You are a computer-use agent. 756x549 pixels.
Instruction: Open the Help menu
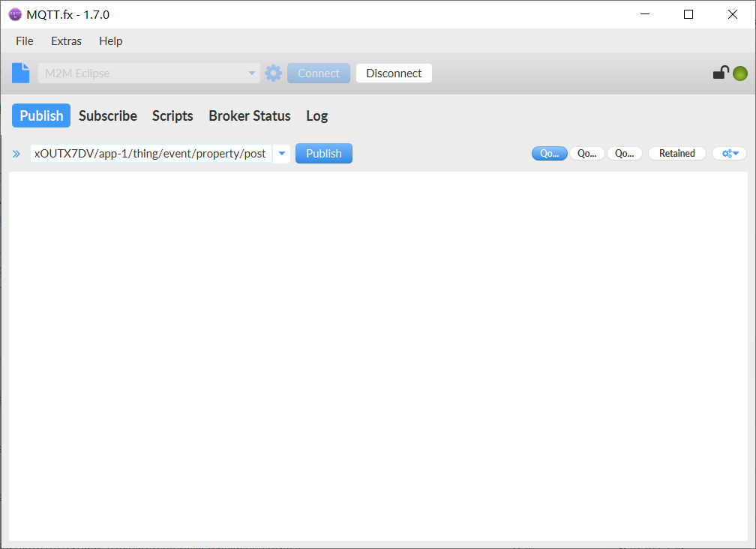[110, 41]
